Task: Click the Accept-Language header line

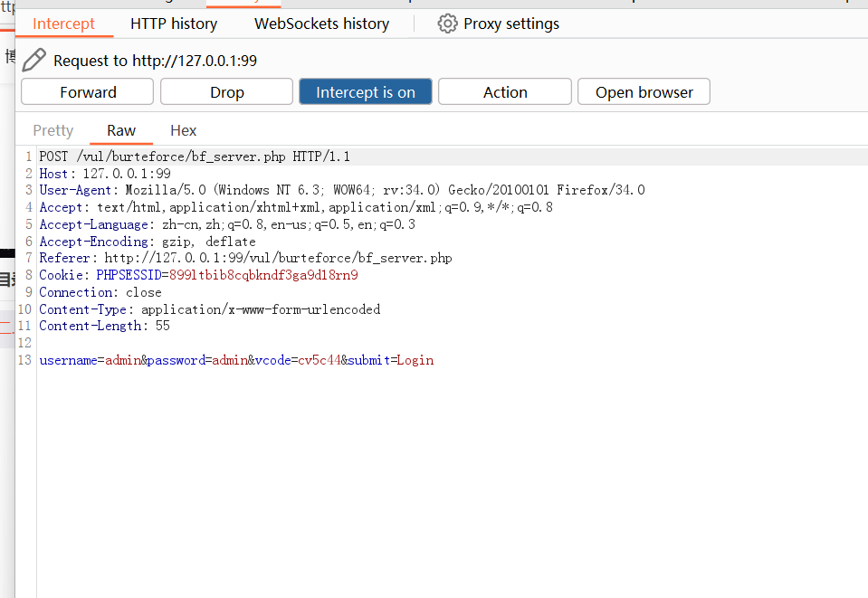Action: click(x=227, y=224)
